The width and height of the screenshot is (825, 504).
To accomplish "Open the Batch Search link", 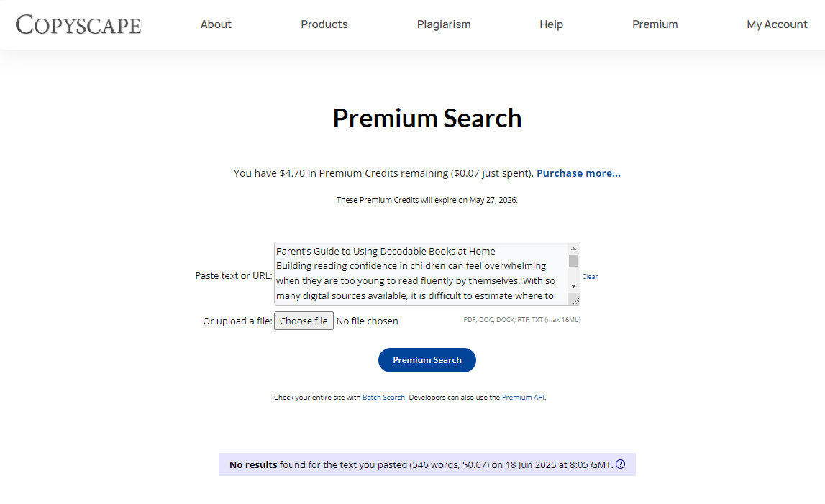I will [383, 398].
